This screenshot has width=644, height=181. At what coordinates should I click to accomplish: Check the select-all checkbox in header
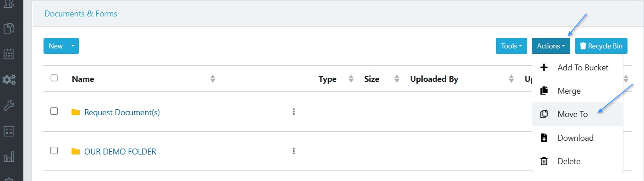(54, 78)
